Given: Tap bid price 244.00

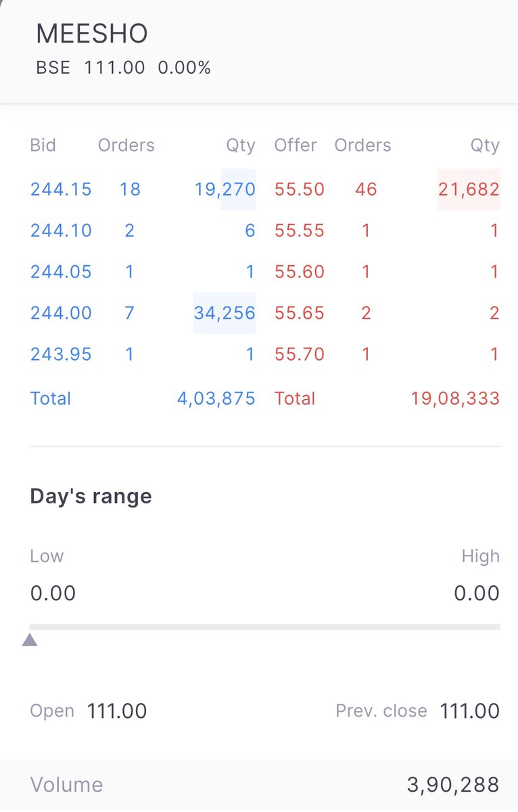Looking at the screenshot, I should tap(61, 313).
